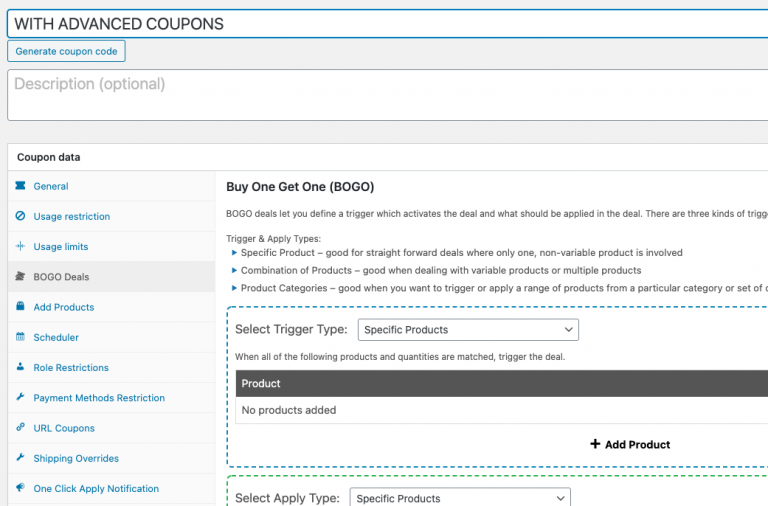This screenshot has height=506, width=768.
Task: Click the Add Product button
Action: point(630,444)
